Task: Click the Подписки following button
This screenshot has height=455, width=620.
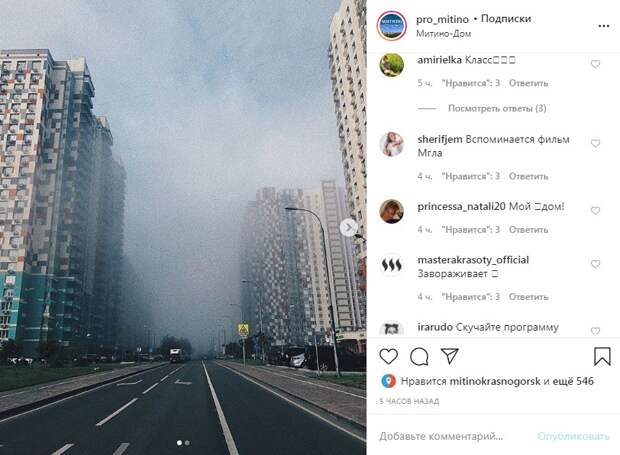Action: point(506,19)
